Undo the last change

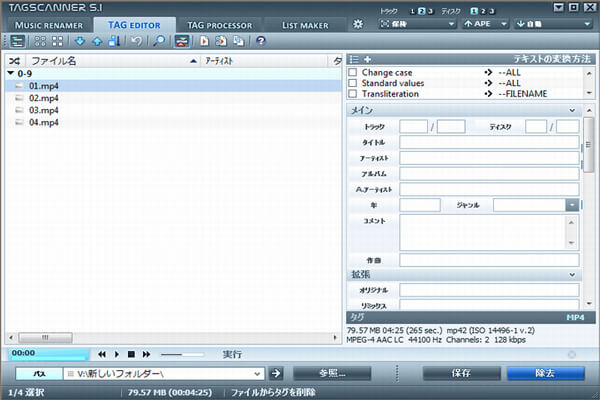click(x=136, y=41)
